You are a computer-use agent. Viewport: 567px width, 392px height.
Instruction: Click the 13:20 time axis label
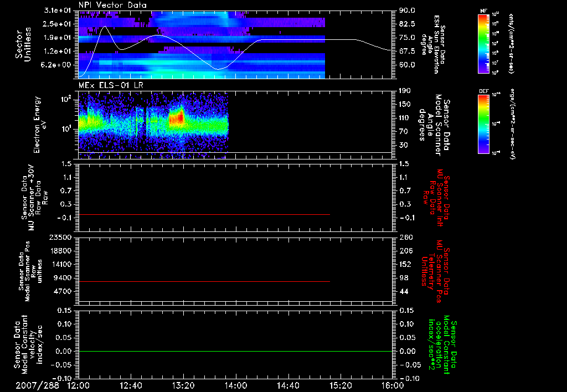tap(183, 385)
